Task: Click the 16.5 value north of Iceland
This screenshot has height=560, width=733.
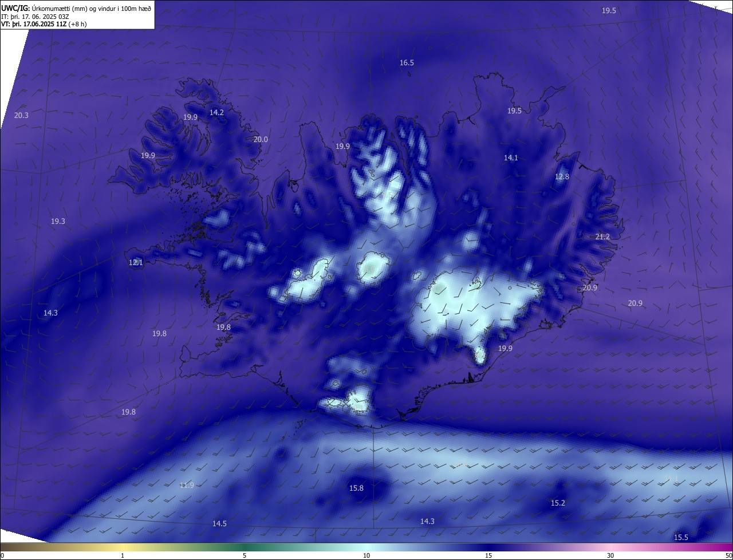Action: [x=407, y=63]
